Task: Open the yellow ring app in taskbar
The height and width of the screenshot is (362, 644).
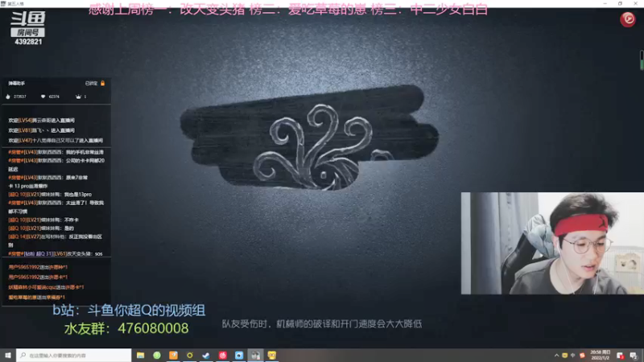Action: pyautogui.click(x=190, y=356)
